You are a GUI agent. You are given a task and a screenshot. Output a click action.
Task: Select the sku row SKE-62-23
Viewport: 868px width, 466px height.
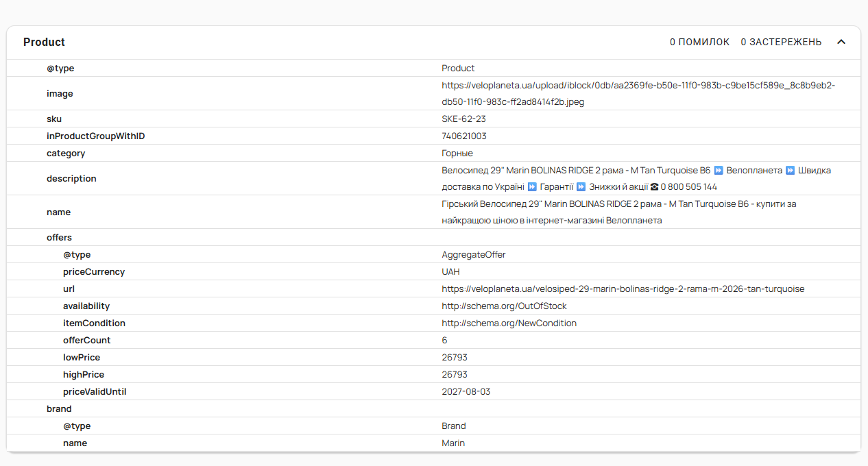point(433,119)
